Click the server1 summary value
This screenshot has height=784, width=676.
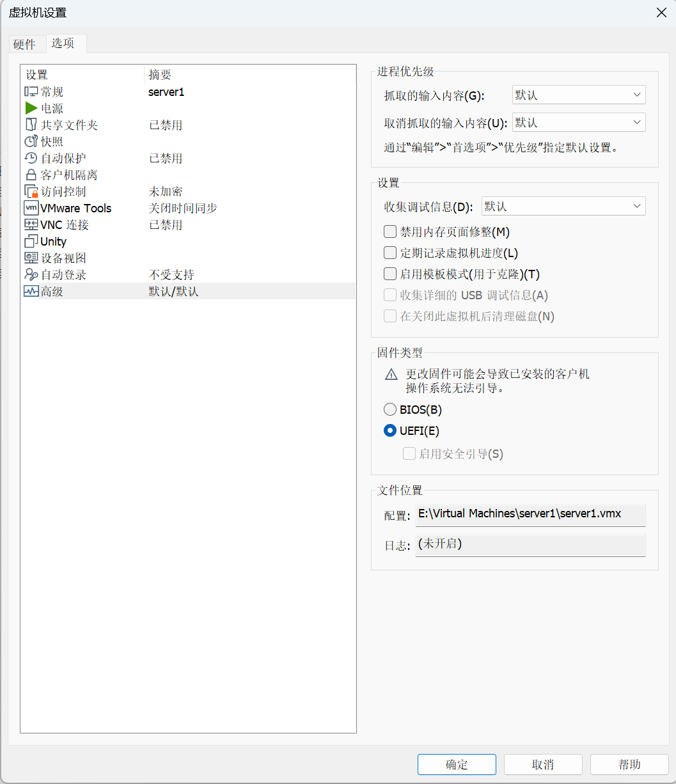[166, 92]
